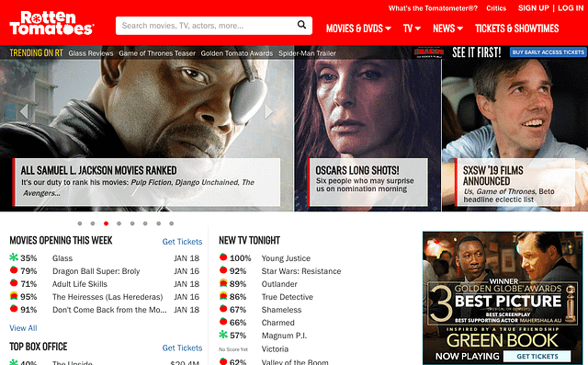Click Log In in the header
The height and width of the screenshot is (365, 588).
[x=571, y=8]
